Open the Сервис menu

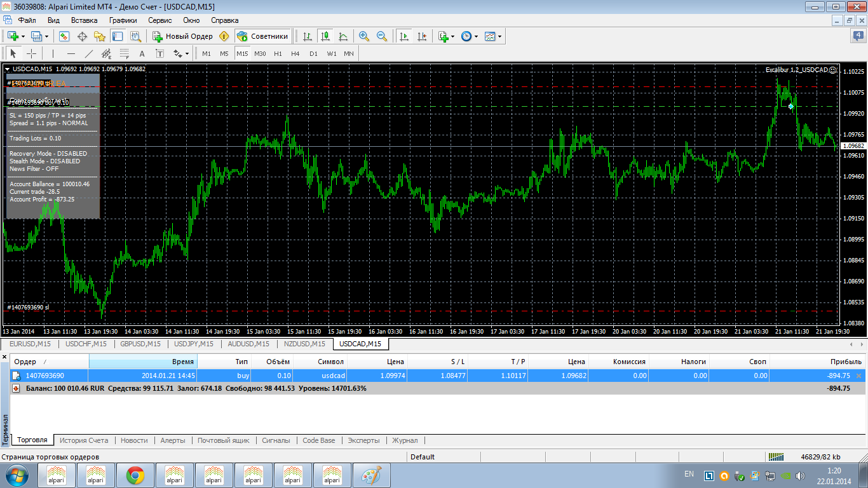pyautogui.click(x=159, y=20)
